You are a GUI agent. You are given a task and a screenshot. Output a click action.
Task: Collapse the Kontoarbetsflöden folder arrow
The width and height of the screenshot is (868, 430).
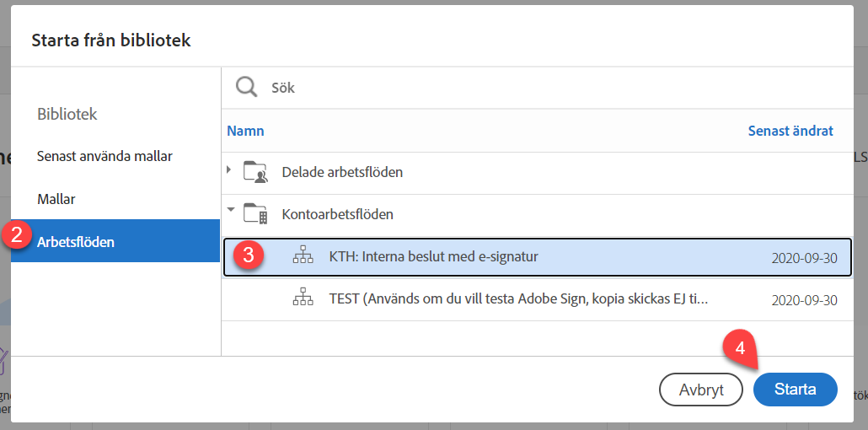click(230, 211)
